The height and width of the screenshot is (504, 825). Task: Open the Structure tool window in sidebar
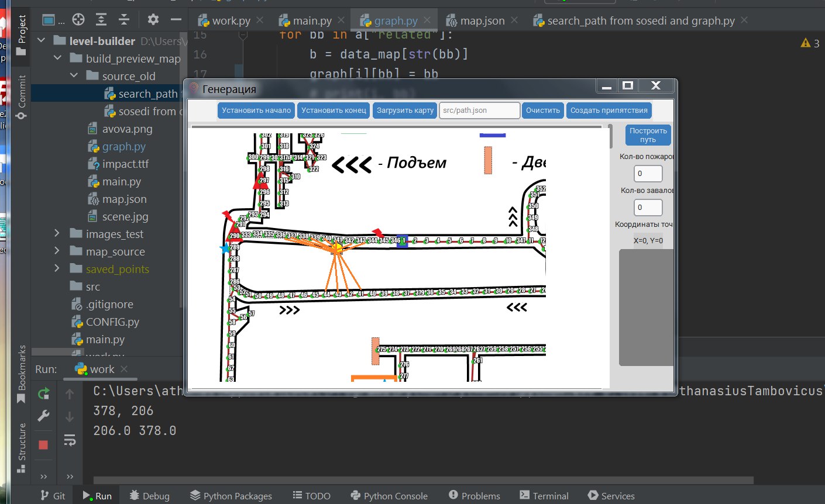click(x=22, y=447)
